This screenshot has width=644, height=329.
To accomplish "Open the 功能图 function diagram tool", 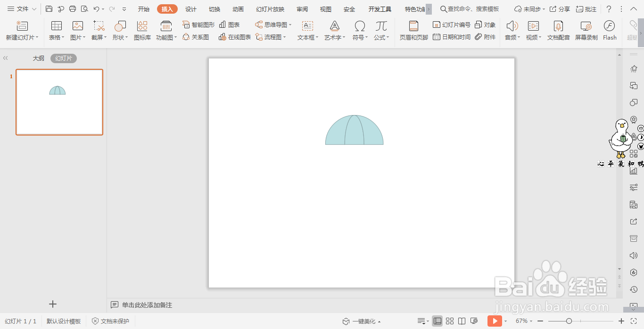I will click(x=166, y=26).
